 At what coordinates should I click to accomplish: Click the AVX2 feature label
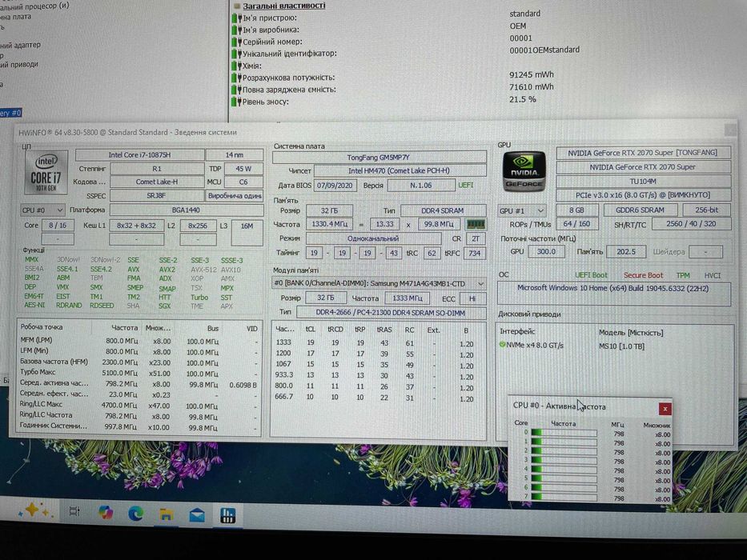[x=167, y=269]
